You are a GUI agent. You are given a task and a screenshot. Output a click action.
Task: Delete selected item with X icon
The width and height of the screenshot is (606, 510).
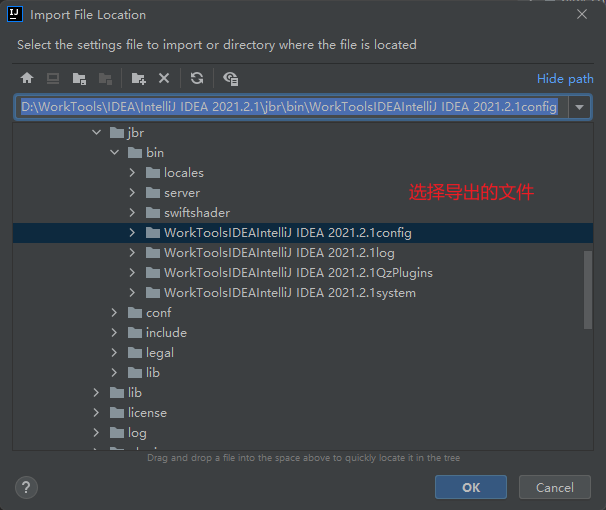point(164,78)
